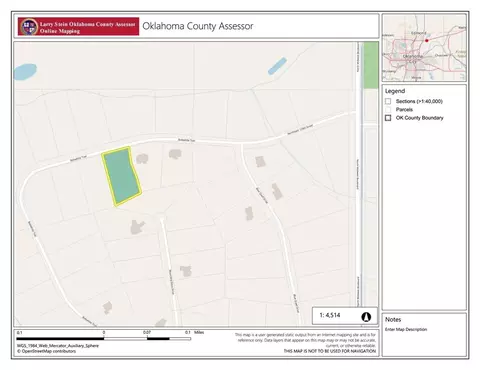
Task: Click the Sections legend symbol box
Action: pyautogui.click(x=388, y=101)
